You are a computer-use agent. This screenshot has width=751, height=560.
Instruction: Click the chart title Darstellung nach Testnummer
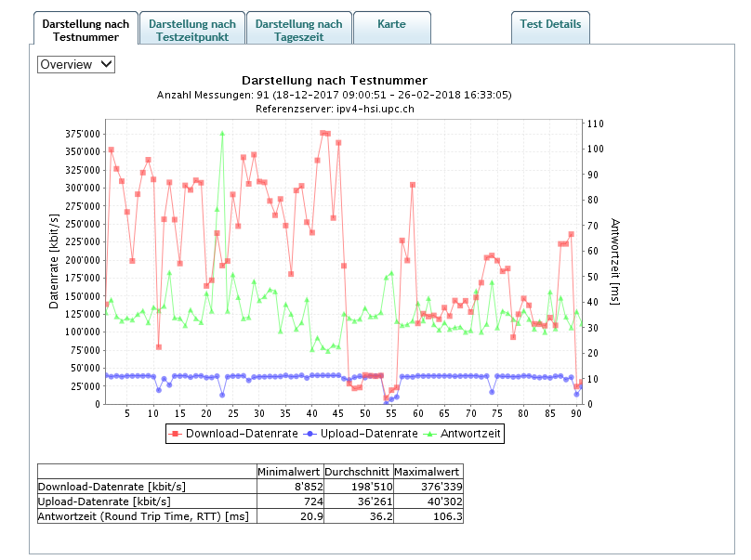(x=335, y=81)
